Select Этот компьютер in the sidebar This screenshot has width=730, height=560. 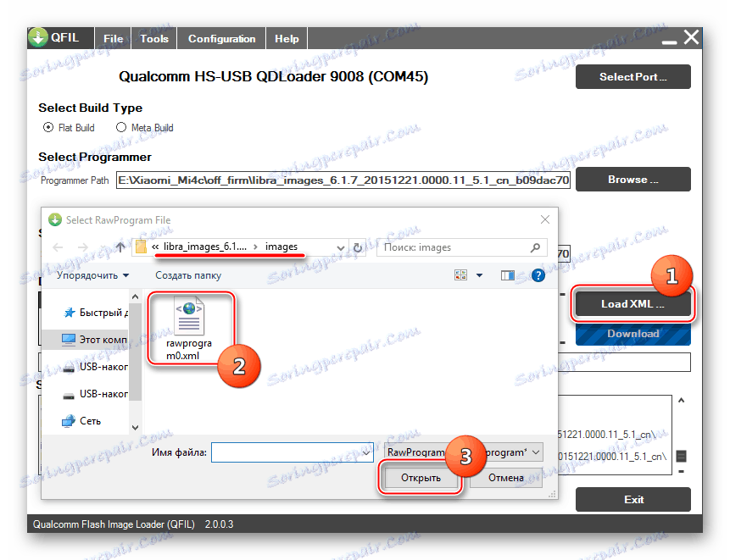click(x=86, y=339)
